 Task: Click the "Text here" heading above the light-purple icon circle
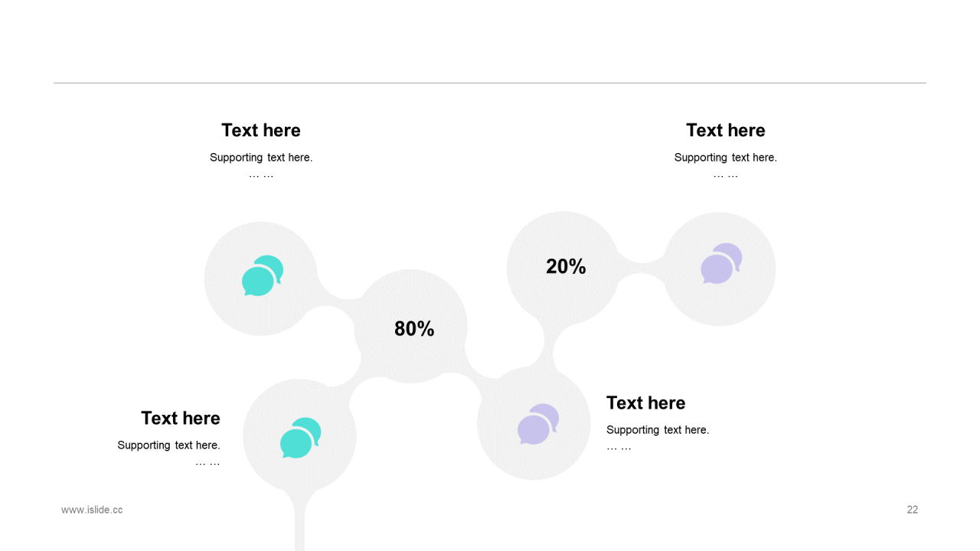725,130
